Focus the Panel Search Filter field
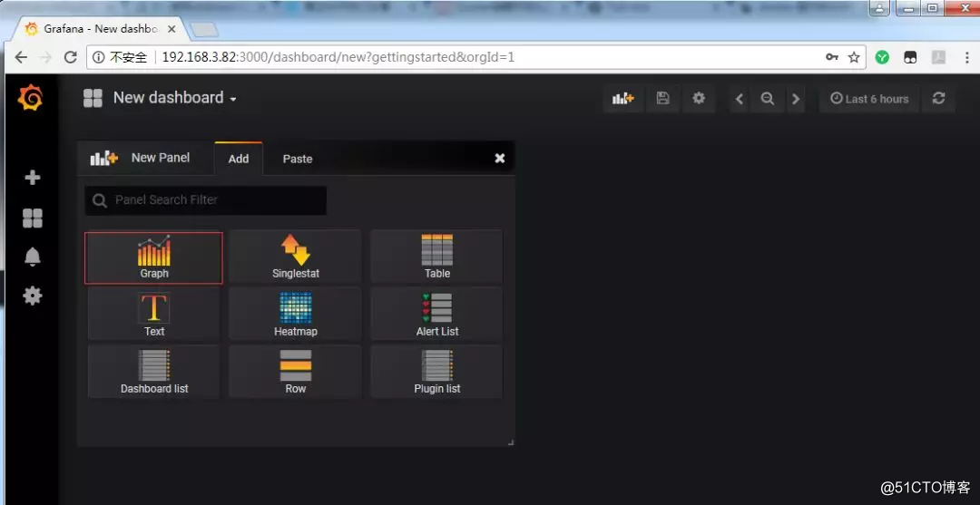980x505 pixels. pos(206,200)
